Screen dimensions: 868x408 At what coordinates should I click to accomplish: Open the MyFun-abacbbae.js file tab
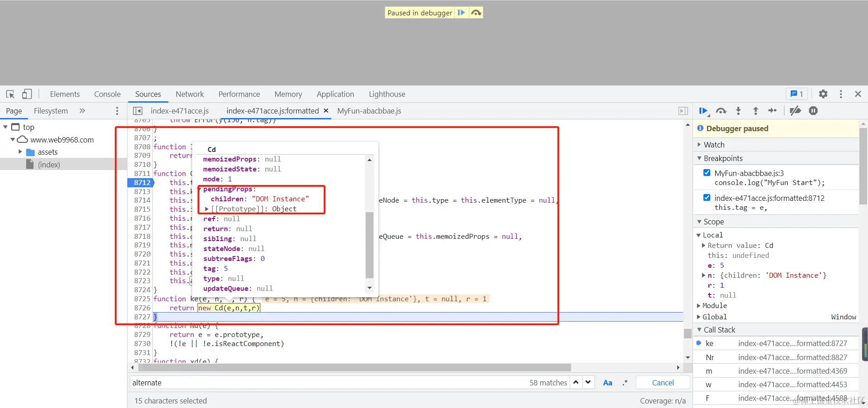tap(369, 111)
